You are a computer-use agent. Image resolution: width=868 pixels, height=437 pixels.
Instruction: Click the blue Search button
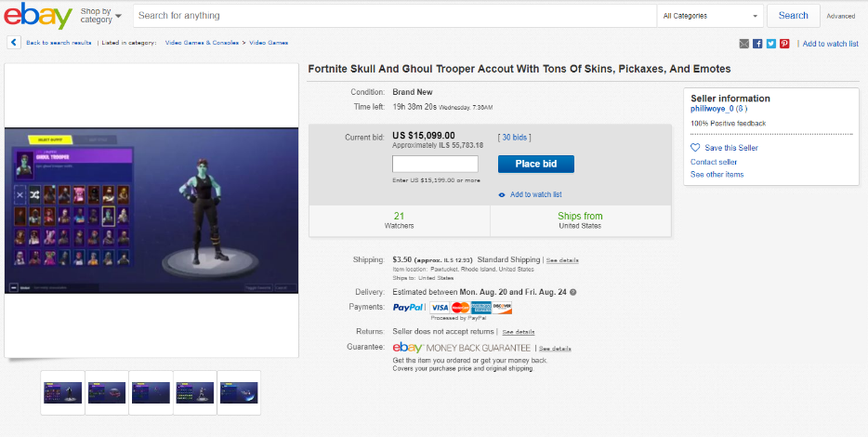pos(793,16)
